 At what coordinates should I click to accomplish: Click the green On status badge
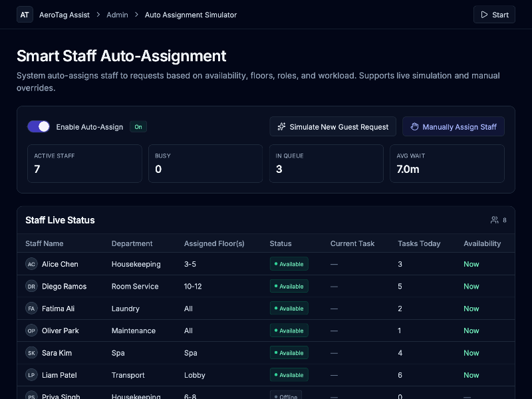138,126
